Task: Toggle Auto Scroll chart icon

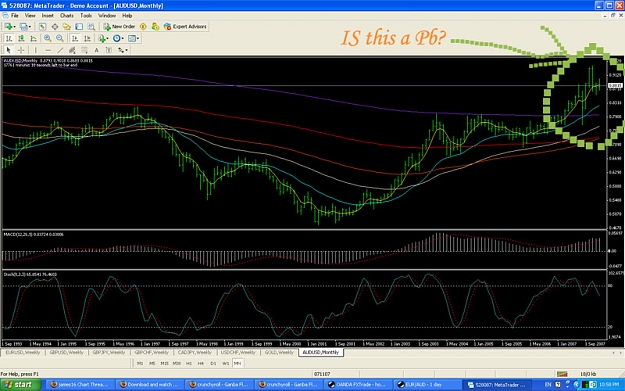Action: 75,39
